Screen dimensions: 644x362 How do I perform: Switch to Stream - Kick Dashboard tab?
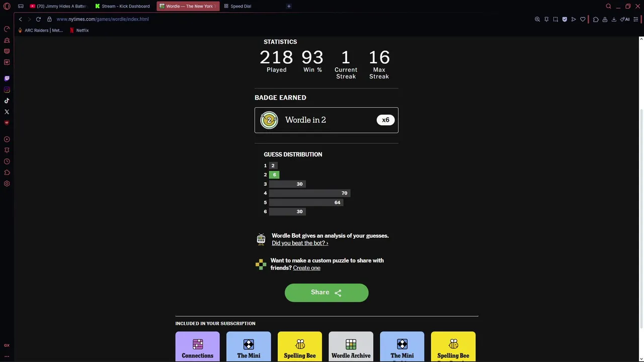pyautogui.click(x=122, y=6)
